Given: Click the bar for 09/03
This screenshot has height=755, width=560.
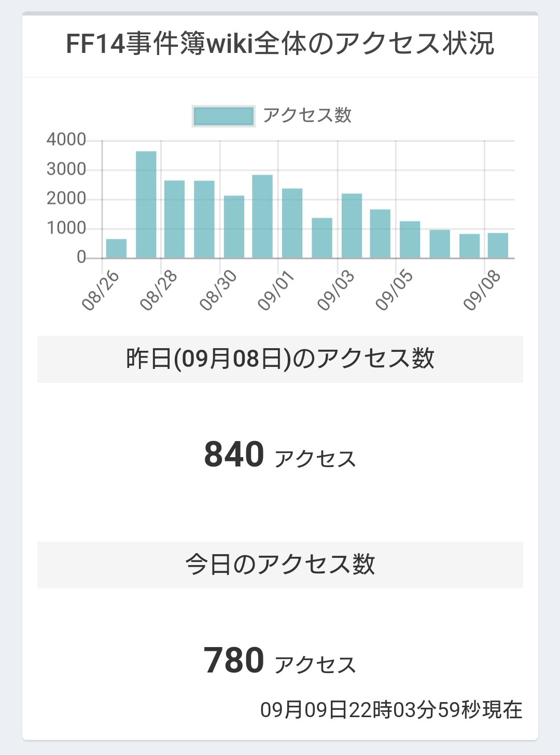Looking at the screenshot, I should 352,226.
